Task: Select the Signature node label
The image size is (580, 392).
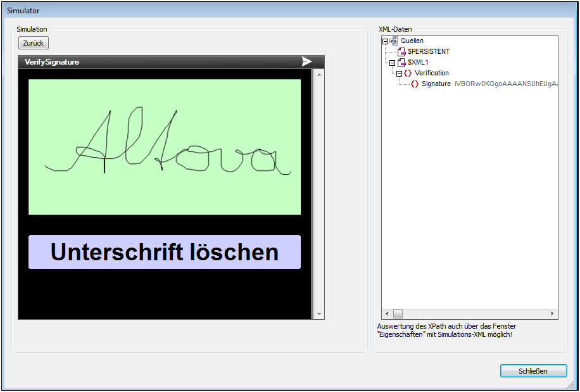Action: 436,84
